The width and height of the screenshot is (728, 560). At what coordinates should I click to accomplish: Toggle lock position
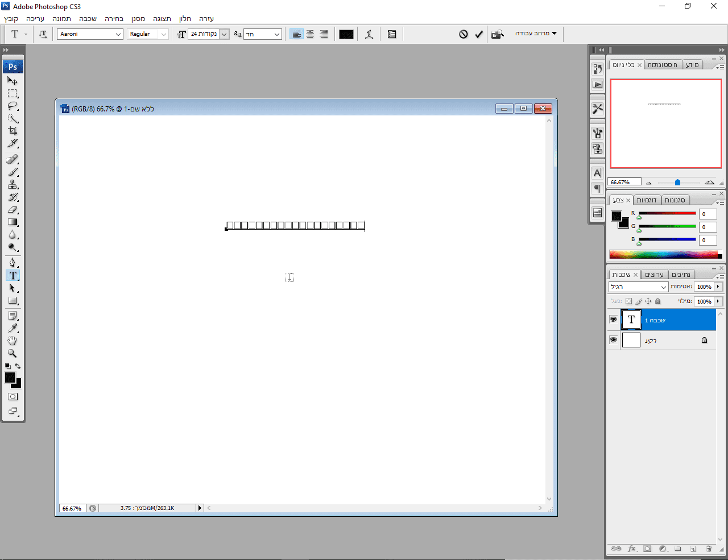coord(648,301)
